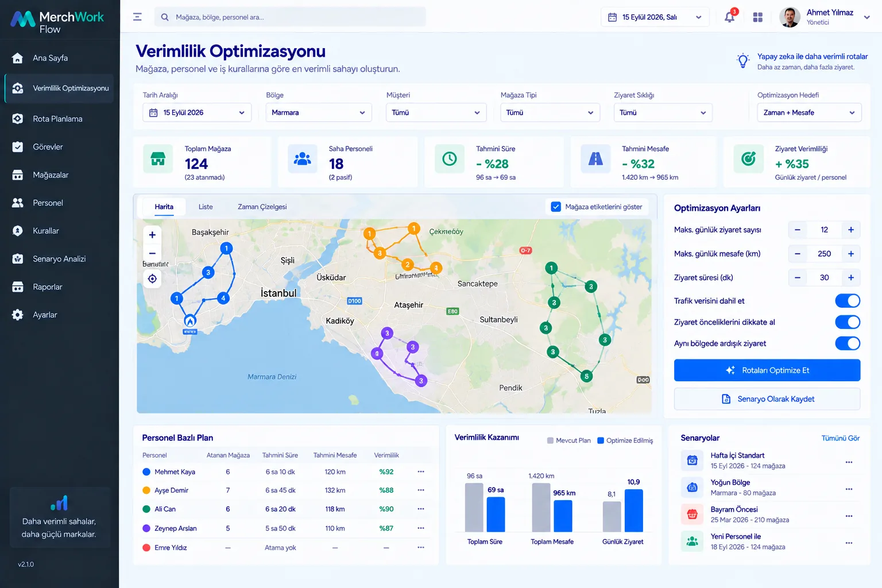Open the Ziyaret Sıklığı dropdown

point(663,113)
